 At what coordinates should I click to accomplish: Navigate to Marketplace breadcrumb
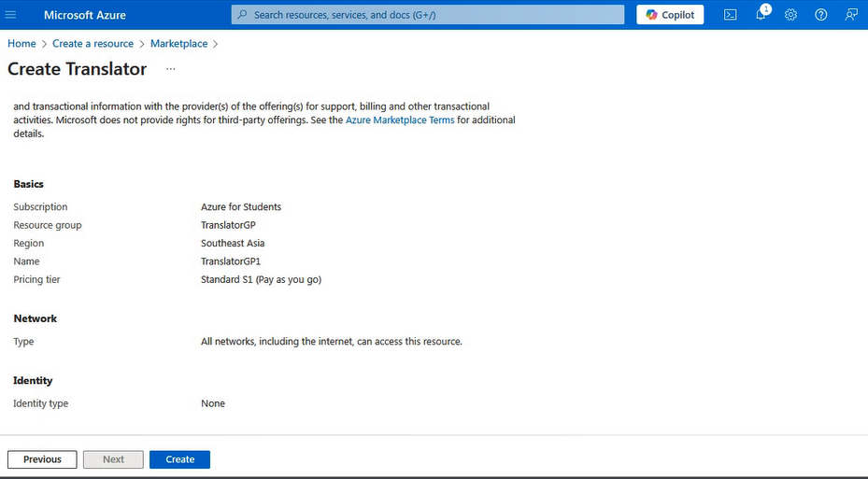pyautogui.click(x=178, y=44)
